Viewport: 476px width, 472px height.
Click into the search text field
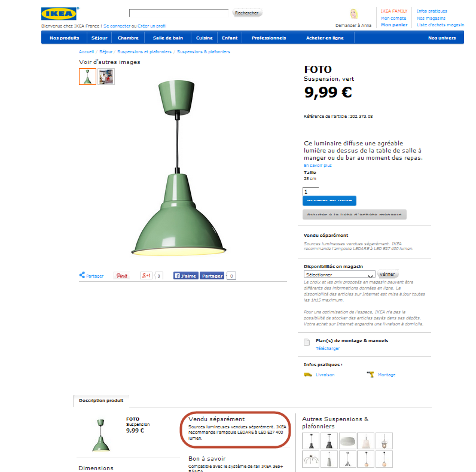click(x=179, y=13)
